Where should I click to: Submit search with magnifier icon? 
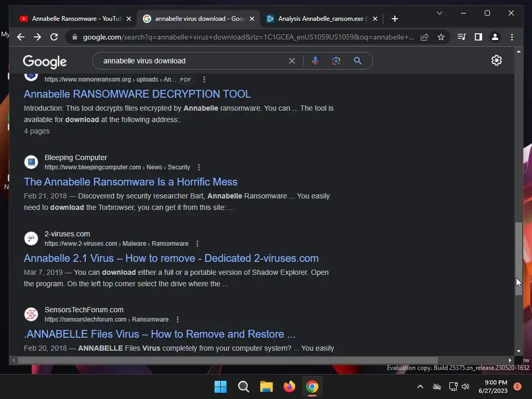tap(357, 61)
